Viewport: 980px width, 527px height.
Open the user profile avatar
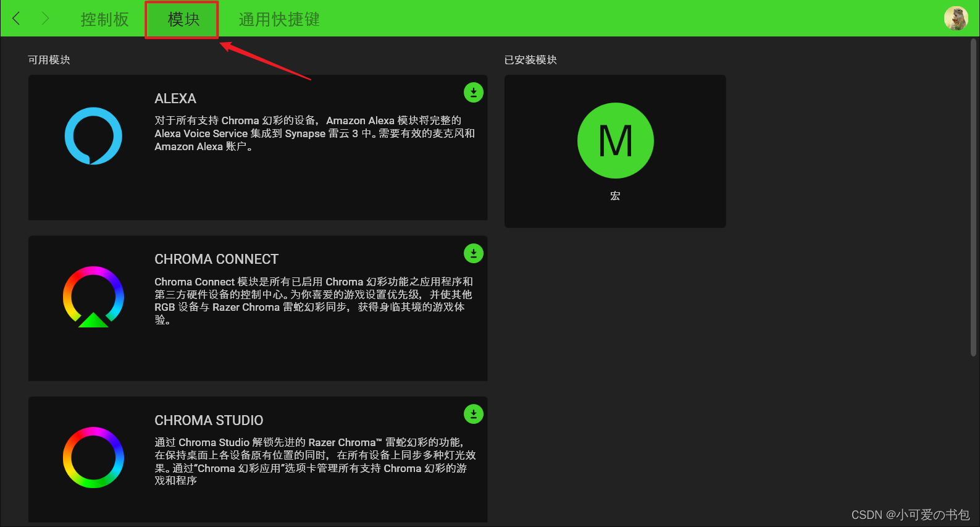coord(956,19)
